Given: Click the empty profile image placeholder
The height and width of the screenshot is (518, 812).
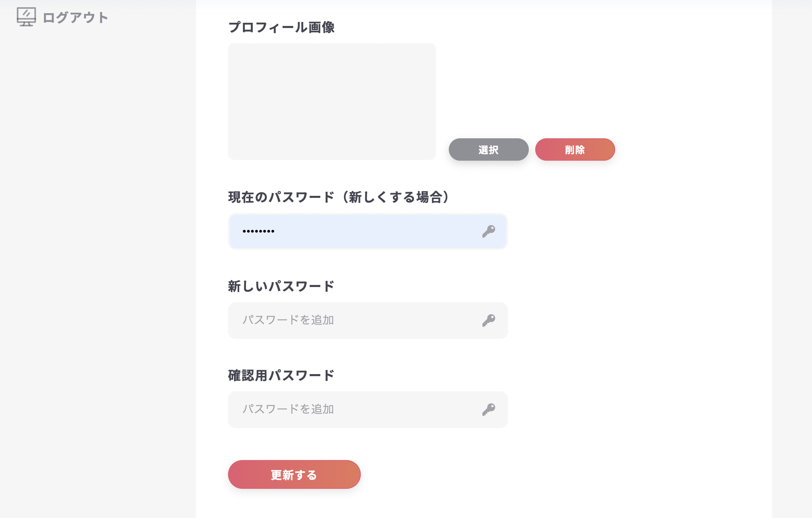Looking at the screenshot, I should click(x=332, y=101).
